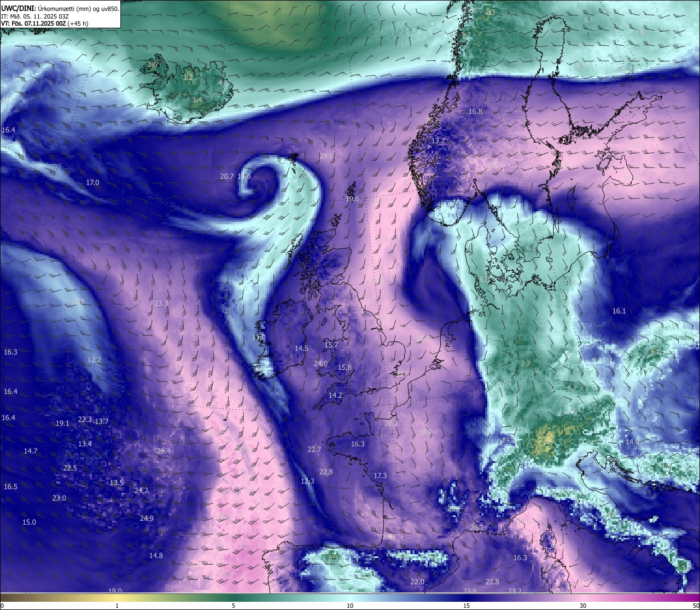Screen dimensions: 700x610
Task: Click the 3.6 value over northwest Iceland
Action: (153, 65)
